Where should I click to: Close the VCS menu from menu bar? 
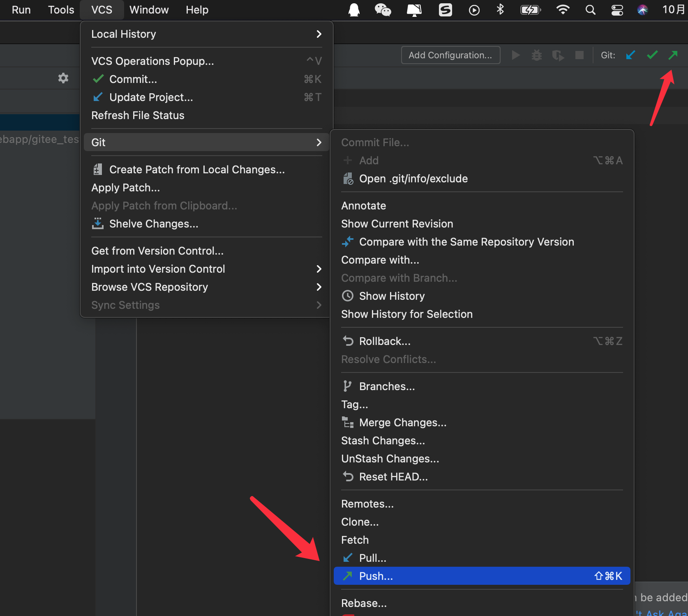[x=102, y=10]
